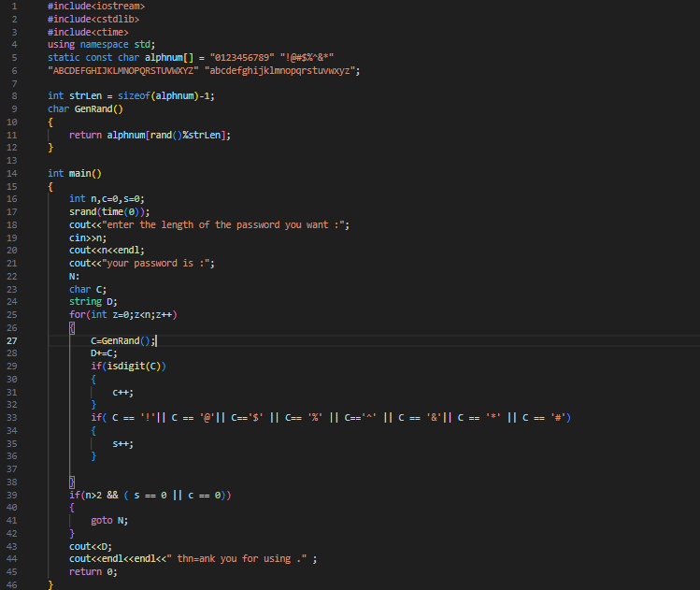Click 'int strLen = sizeof(alphnum)-1;' line
Viewport: 700px width, 590px height.
coord(131,96)
